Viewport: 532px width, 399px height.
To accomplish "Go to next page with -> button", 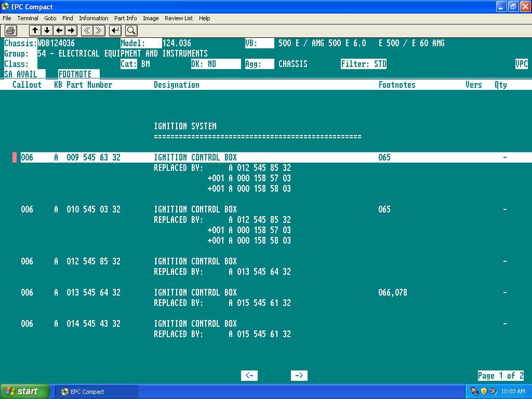I will coord(299,376).
